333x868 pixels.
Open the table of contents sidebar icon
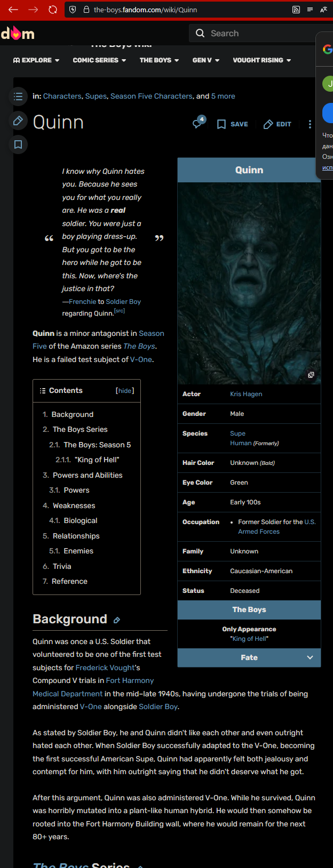point(18,97)
